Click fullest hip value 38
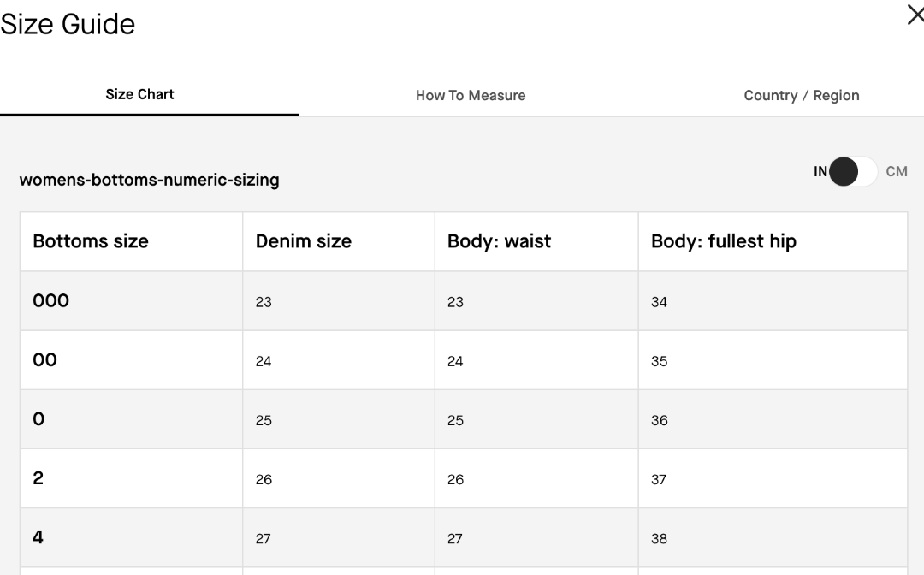 pos(659,538)
